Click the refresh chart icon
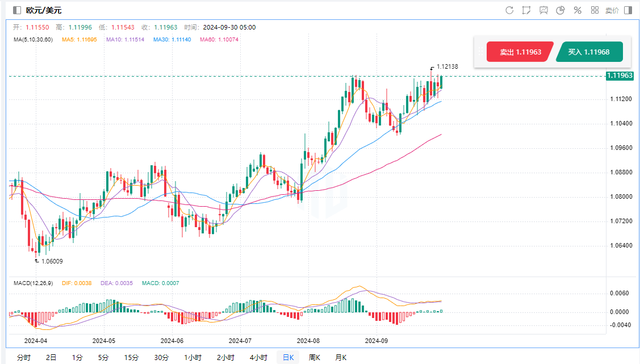This screenshot has height=364, width=640. [x=509, y=10]
